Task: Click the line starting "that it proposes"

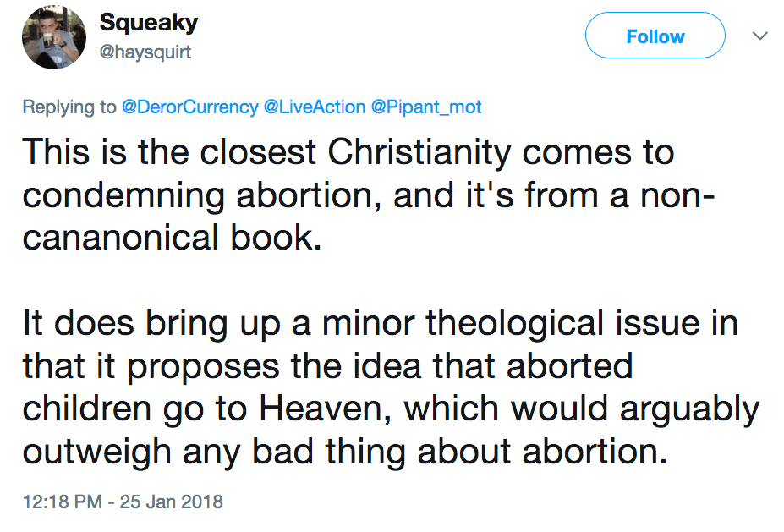Action: pos(327,365)
